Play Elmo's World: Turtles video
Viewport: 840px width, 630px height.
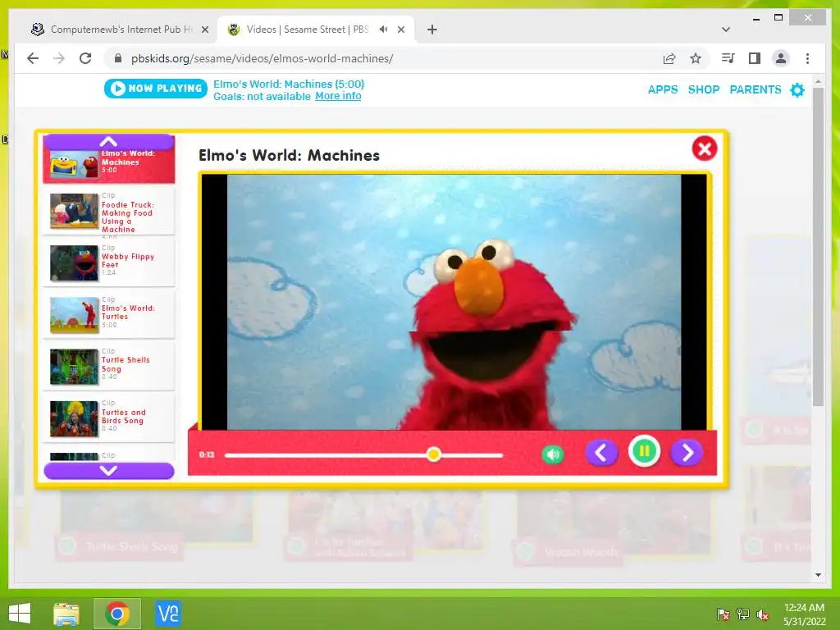109,314
